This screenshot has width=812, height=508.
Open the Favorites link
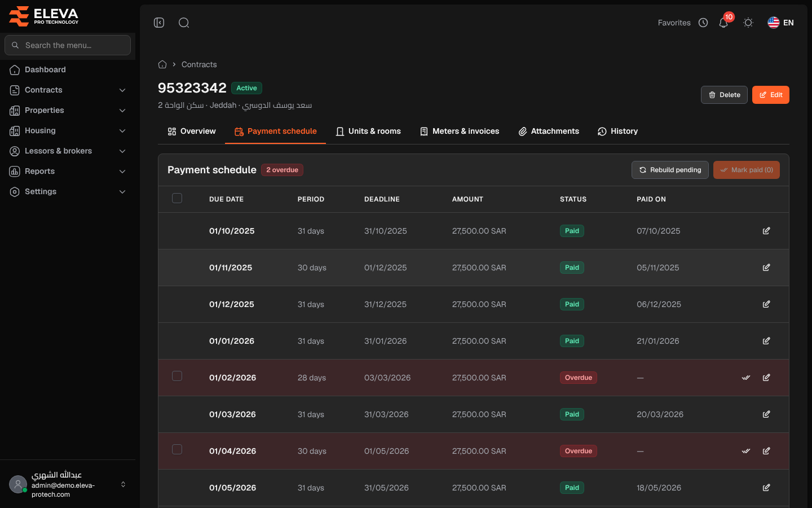(674, 23)
